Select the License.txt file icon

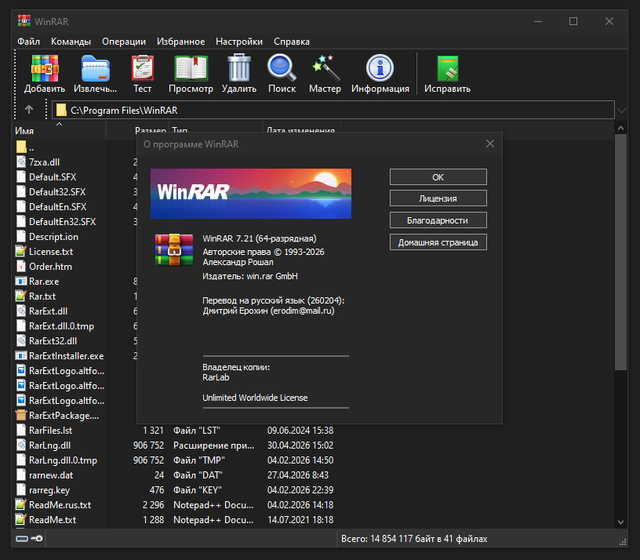pyautogui.click(x=21, y=251)
